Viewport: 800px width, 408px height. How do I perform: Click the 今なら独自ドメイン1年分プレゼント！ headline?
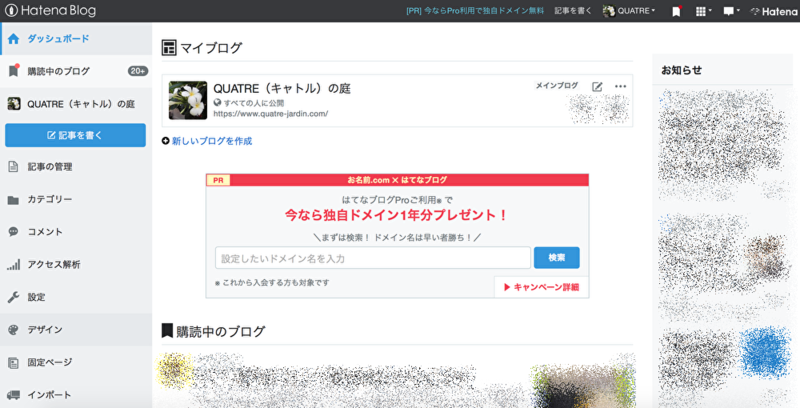point(396,215)
